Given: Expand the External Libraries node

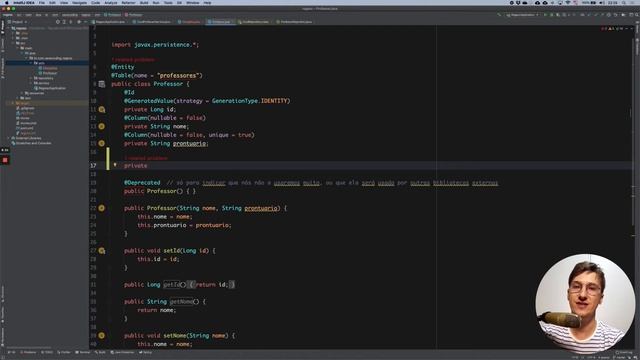Looking at the screenshot, I should tap(9, 138).
